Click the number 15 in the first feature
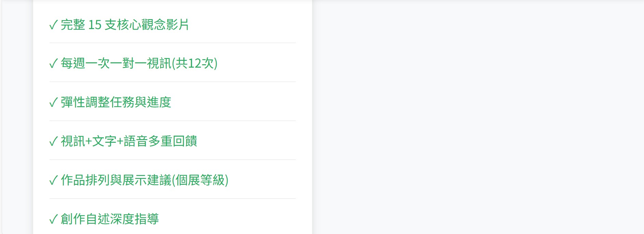Viewport: 644px width, 234px height. point(95,25)
